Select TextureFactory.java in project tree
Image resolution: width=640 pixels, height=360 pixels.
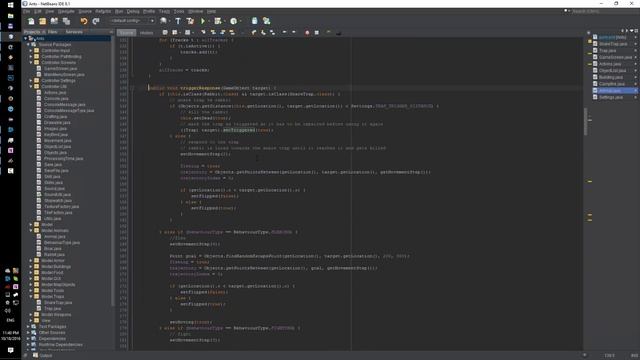click(61, 207)
